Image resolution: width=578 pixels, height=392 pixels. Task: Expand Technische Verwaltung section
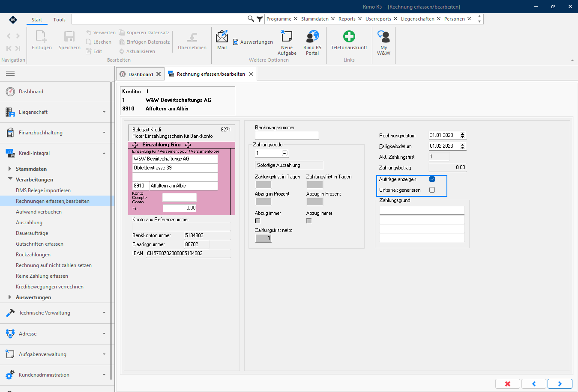(x=56, y=313)
